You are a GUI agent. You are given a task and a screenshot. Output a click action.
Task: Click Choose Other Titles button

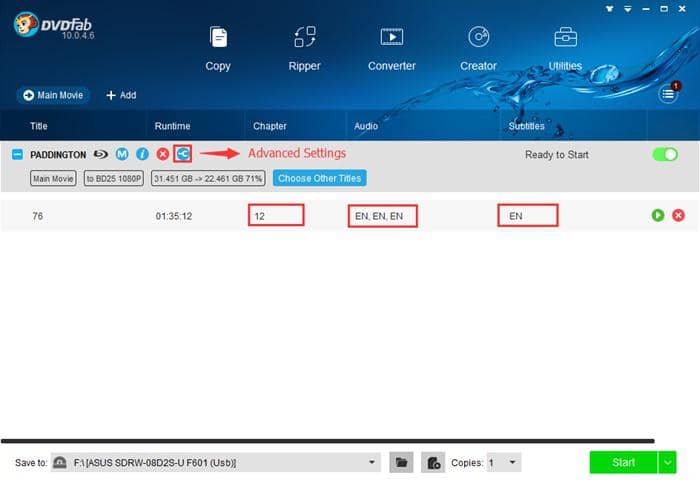pyautogui.click(x=320, y=178)
